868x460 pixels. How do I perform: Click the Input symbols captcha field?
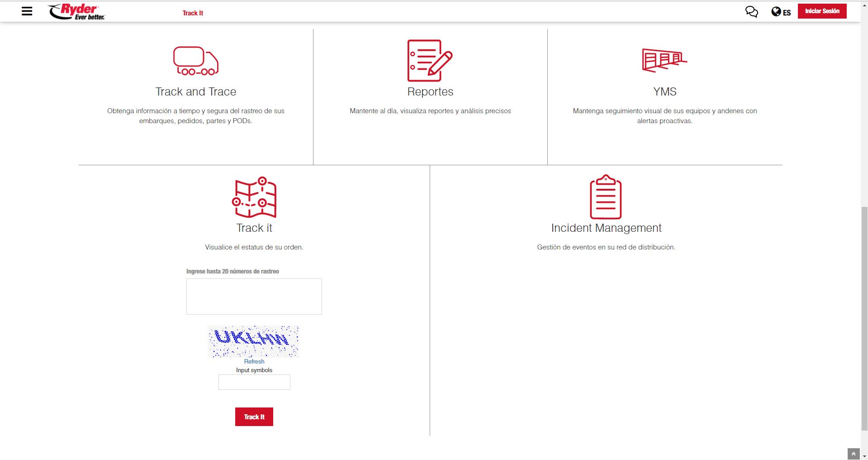(x=254, y=382)
